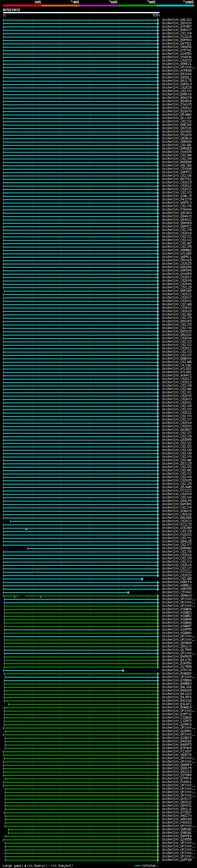Select hit UniRef100_Q0JJQ7

coord(176,118)
